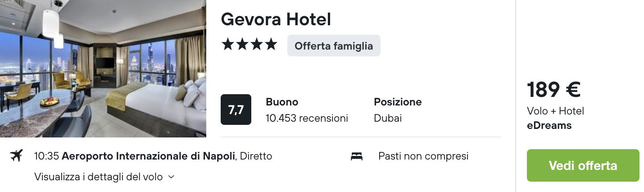Click the Dubai location text
This screenshot has width=644, height=192.
pyautogui.click(x=387, y=118)
